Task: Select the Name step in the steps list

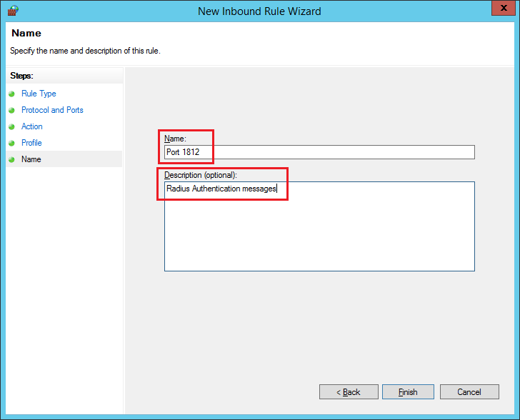Action: click(31, 159)
